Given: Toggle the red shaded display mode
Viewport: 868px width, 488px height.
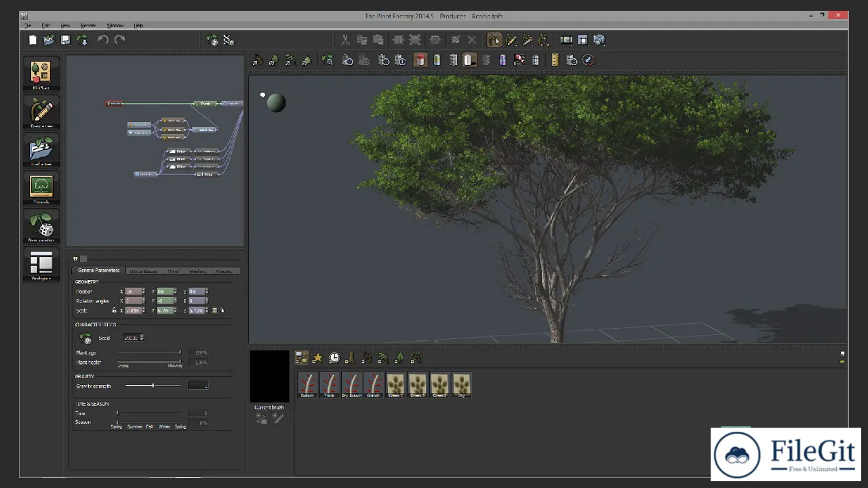Looking at the screenshot, I should (x=420, y=60).
